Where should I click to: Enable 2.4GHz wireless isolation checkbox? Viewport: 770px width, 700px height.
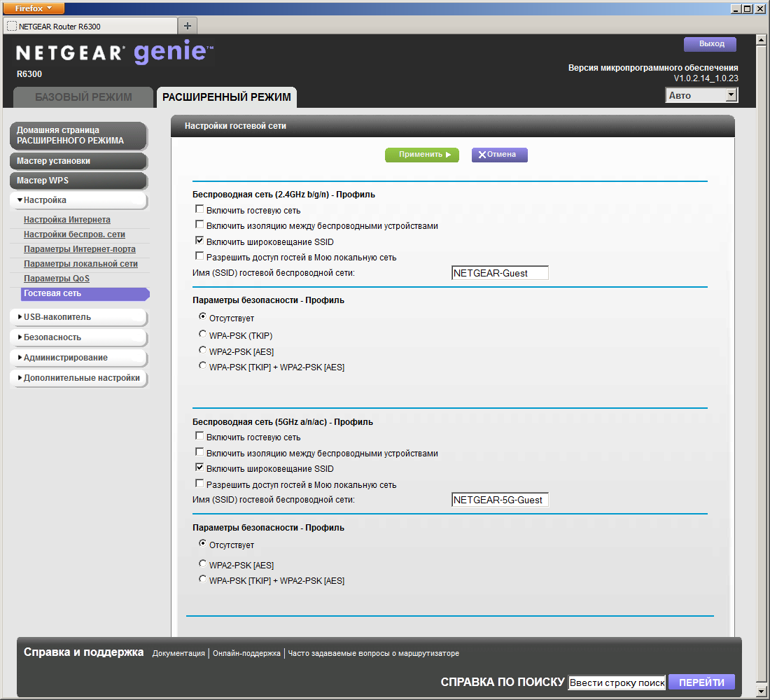(199, 225)
